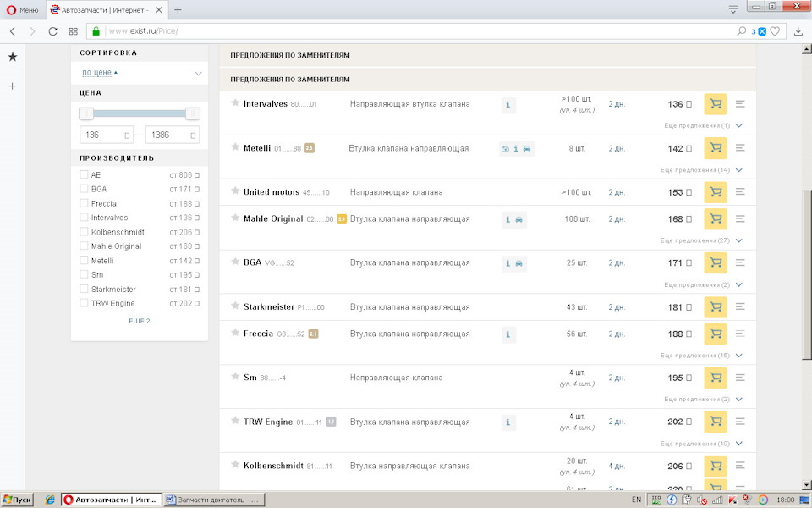Tick the BGA manufacturer checkbox
This screenshot has height=508, width=812.
pyautogui.click(x=84, y=189)
